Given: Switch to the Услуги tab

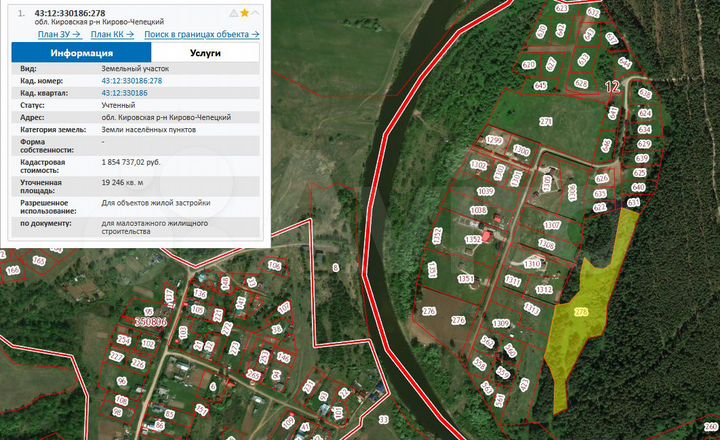Looking at the screenshot, I should [x=205, y=52].
